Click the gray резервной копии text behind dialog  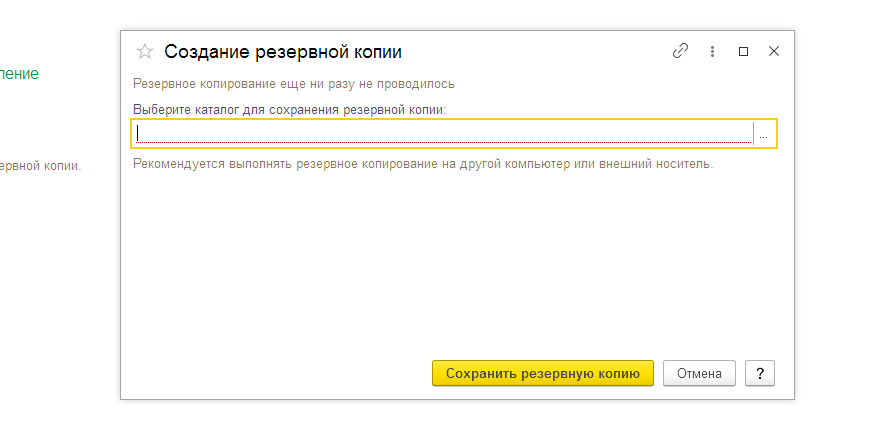point(40,165)
